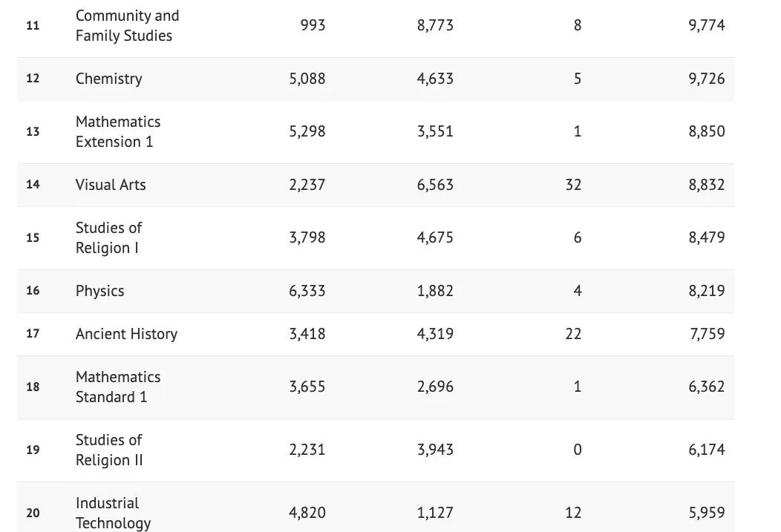This screenshot has height=532, width=781.
Task: Click the Visual Arts subject name
Action: click(x=111, y=185)
